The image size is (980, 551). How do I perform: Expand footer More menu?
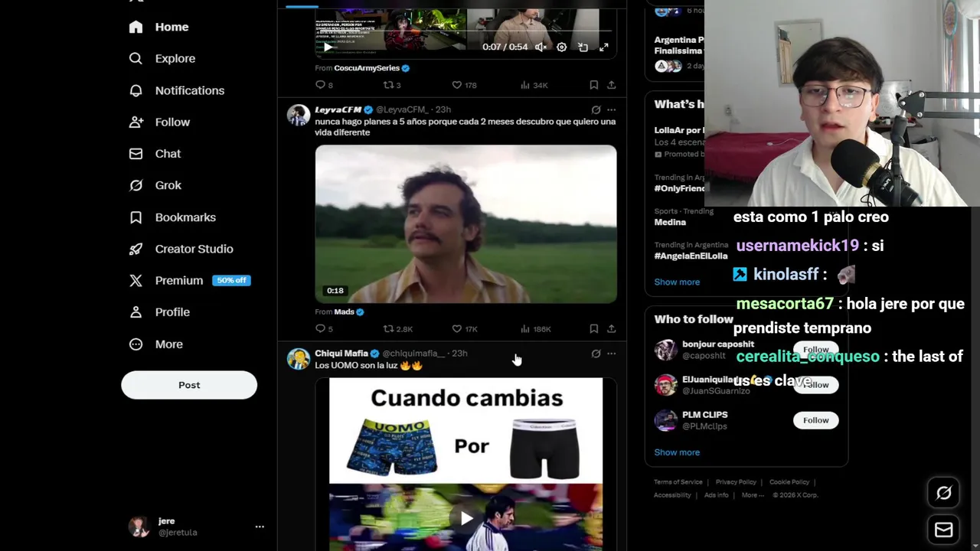click(753, 495)
